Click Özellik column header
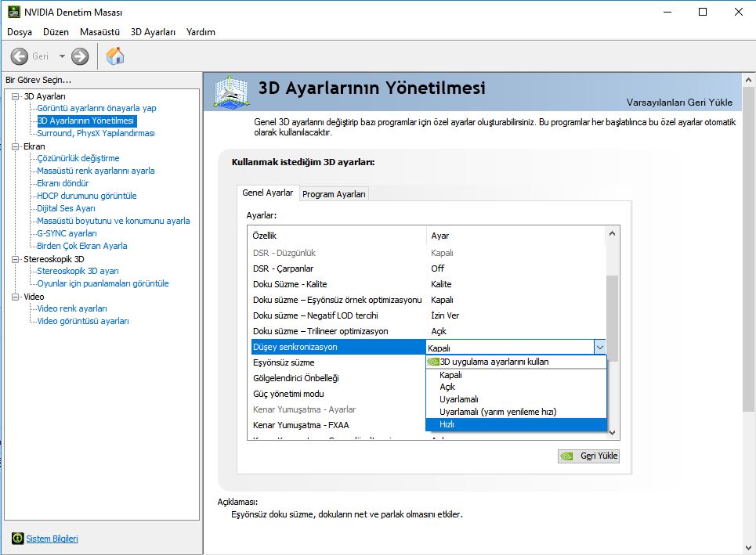Image resolution: width=756 pixels, height=555 pixels. coord(338,236)
